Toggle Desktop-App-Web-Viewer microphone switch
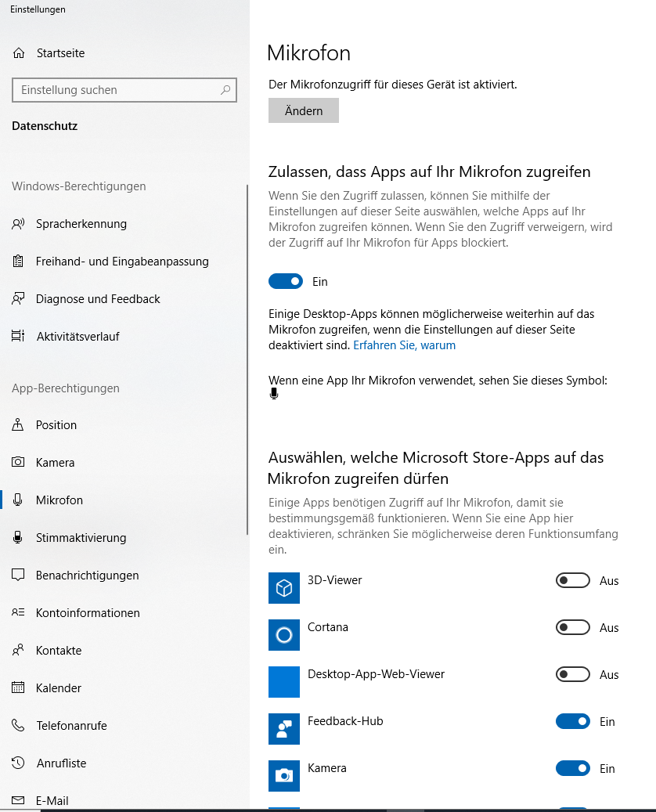Viewport: 656px width, 812px height. (x=573, y=674)
